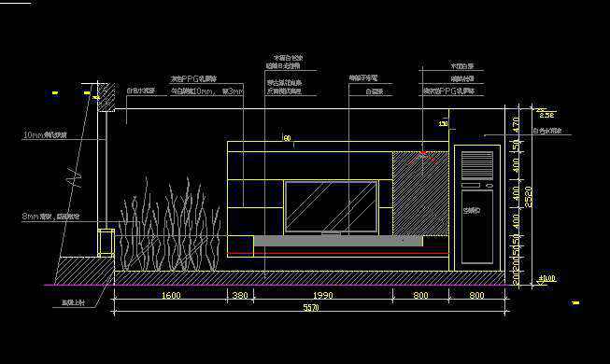Screen dimensions: 610x364
Task: Select the ±0.00 floor elevation marker
Action: [547, 278]
